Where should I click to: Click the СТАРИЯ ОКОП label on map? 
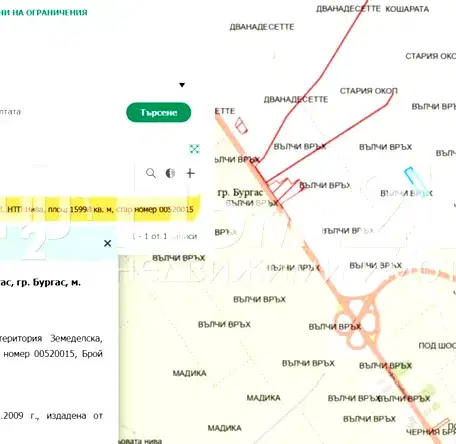coord(369,91)
